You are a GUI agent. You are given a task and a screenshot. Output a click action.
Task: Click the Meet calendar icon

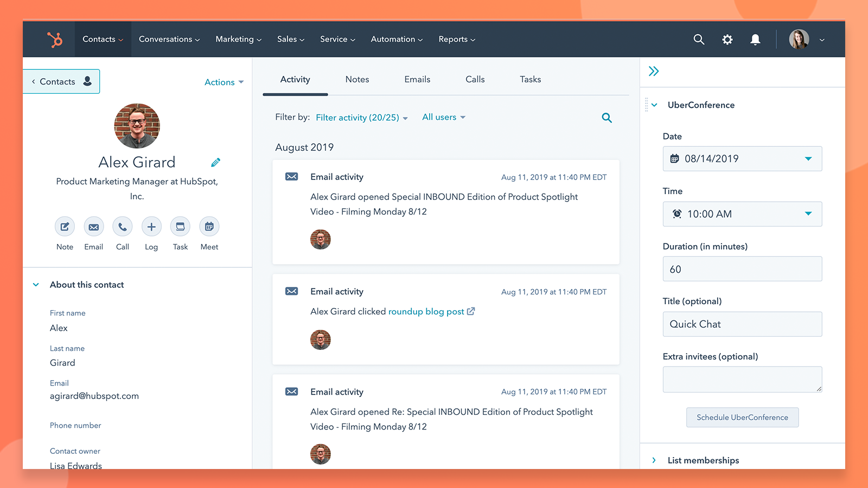tap(209, 227)
